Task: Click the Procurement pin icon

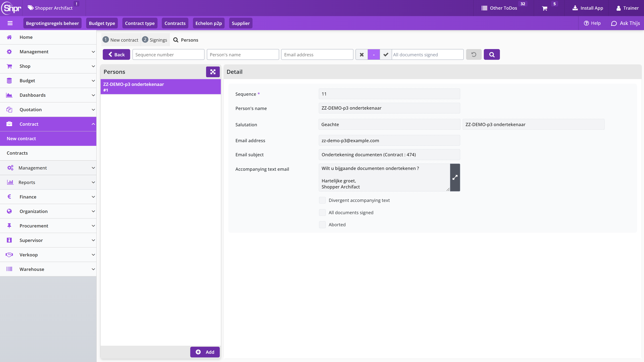Action: (9, 226)
